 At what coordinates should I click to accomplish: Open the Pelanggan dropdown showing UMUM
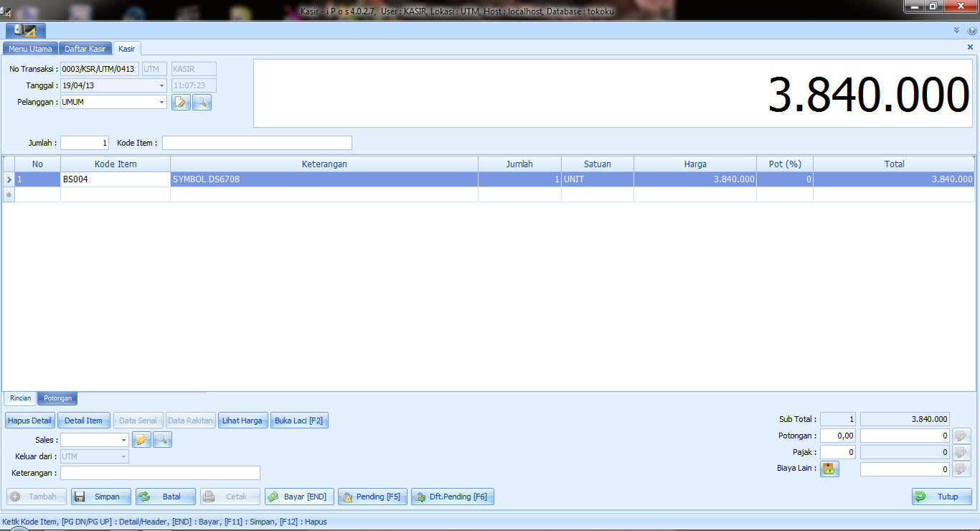coord(161,102)
